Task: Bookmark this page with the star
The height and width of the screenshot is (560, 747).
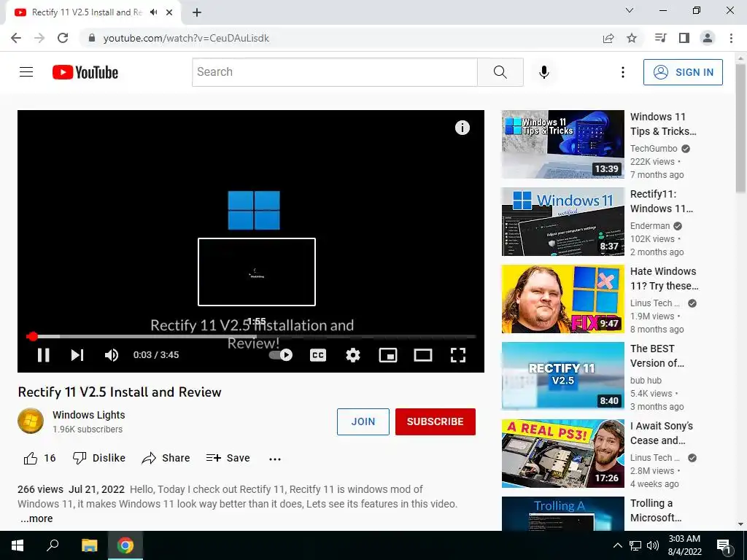Action: pyautogui.click(x=632, y=38)
